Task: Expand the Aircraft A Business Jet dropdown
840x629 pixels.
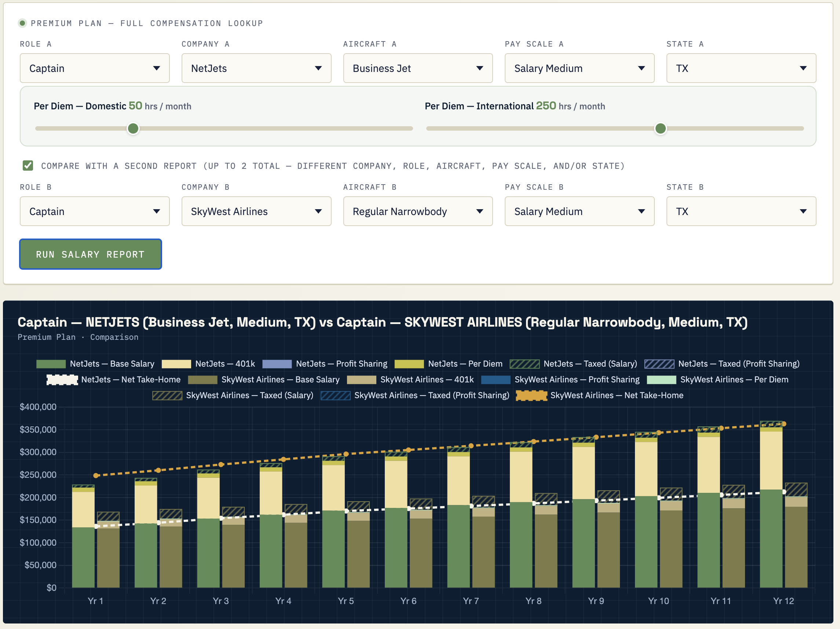Action: coord(418,68)
